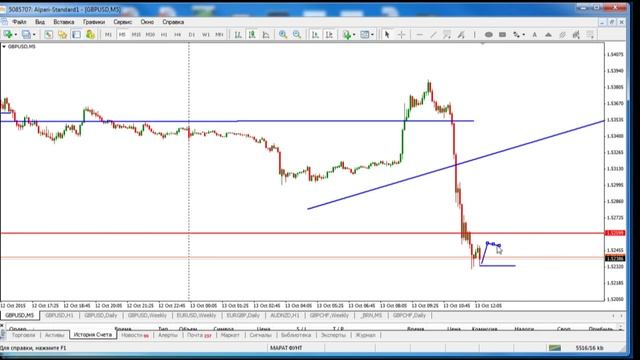Select the horizontal line tool

click(419, 35)
